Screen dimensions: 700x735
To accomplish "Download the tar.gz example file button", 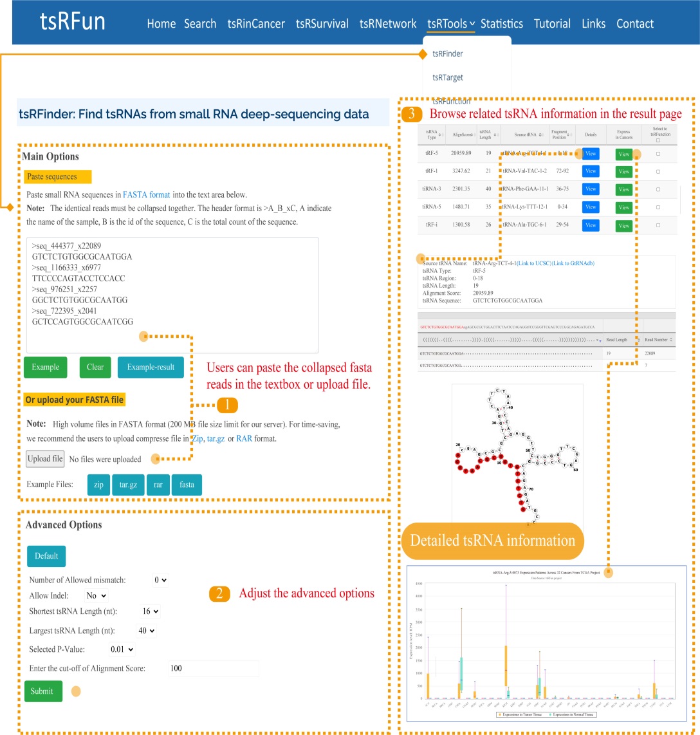I will pos(128,485).
